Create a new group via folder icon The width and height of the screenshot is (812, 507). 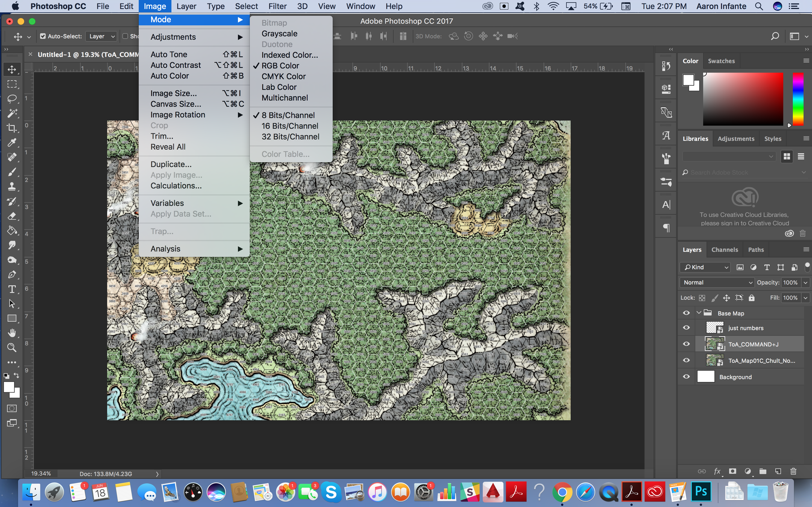763,471
